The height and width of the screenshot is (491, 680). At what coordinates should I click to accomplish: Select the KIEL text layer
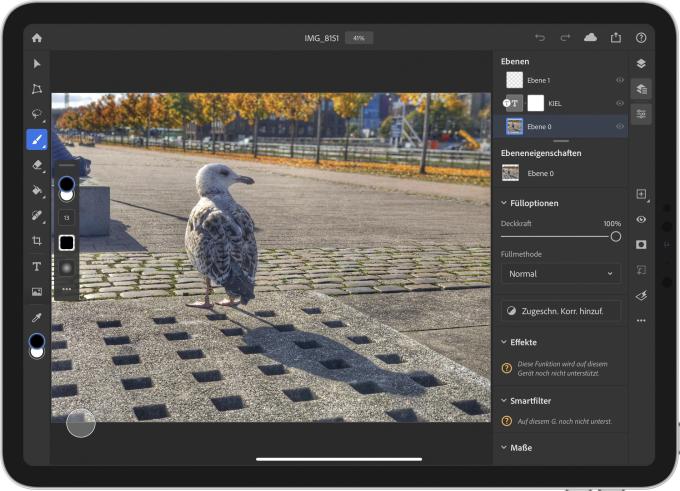pos(560,103)
